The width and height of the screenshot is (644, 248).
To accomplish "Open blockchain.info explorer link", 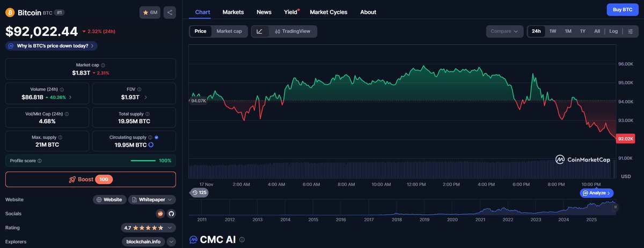I will pos(143,242).
